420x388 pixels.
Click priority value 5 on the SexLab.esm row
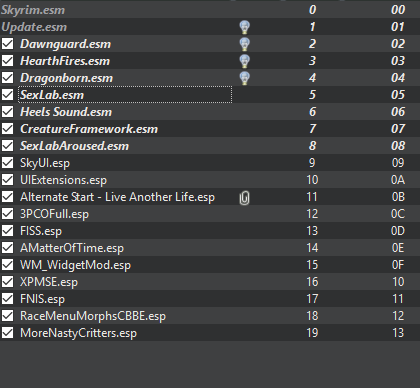[x=312, y=95]
